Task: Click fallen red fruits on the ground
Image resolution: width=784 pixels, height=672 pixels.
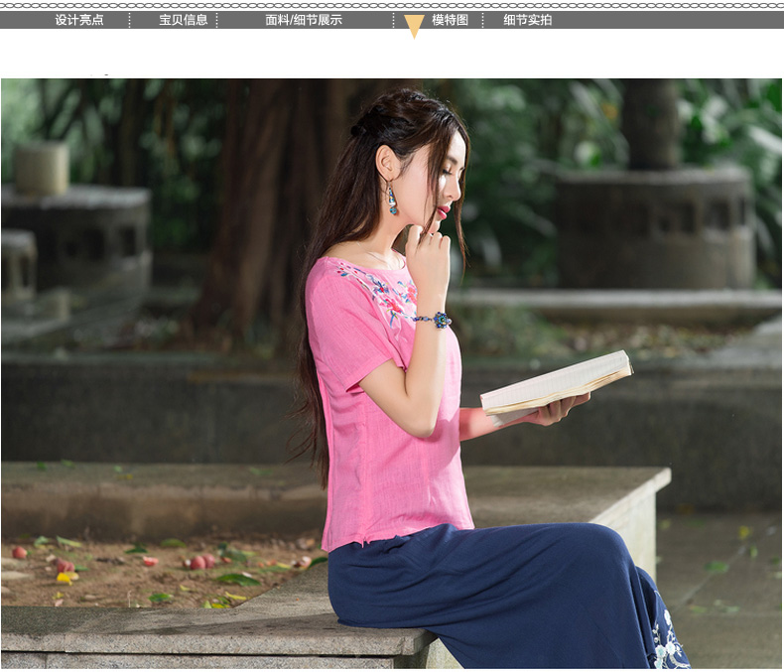Action: point(198,561)
